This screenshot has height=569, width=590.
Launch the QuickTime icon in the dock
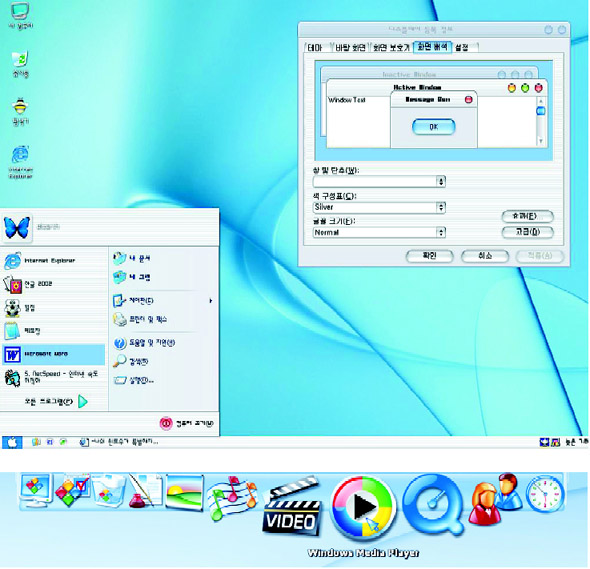click(x=432, y=504)
